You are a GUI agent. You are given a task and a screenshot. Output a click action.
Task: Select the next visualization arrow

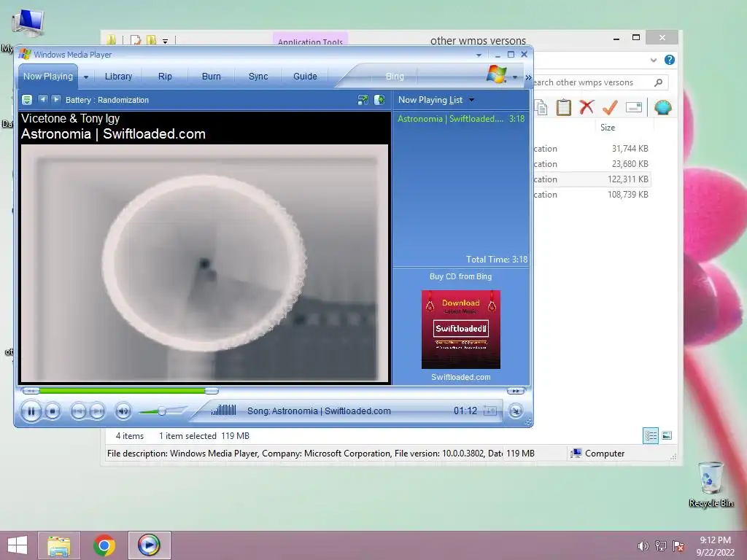coord(56,99)
